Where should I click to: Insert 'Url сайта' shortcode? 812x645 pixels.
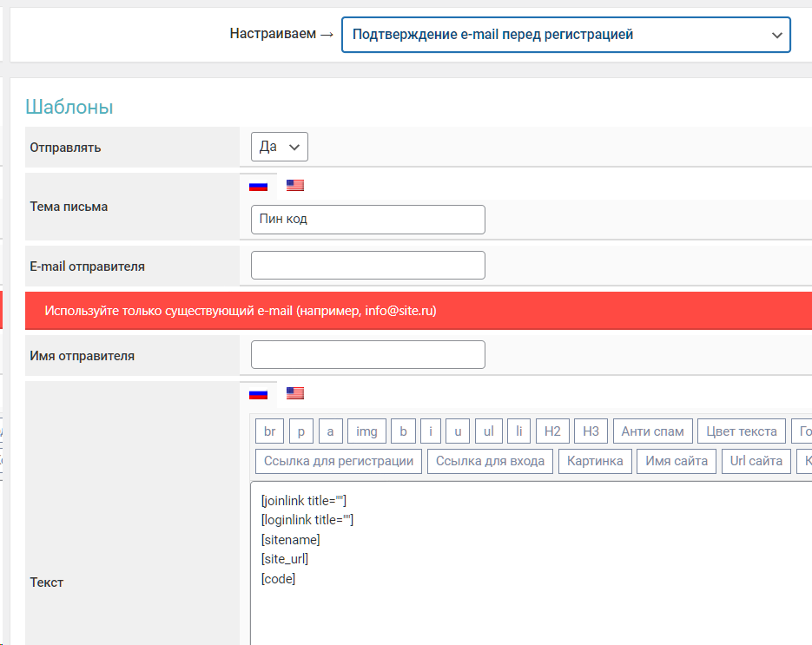point(754,461)
